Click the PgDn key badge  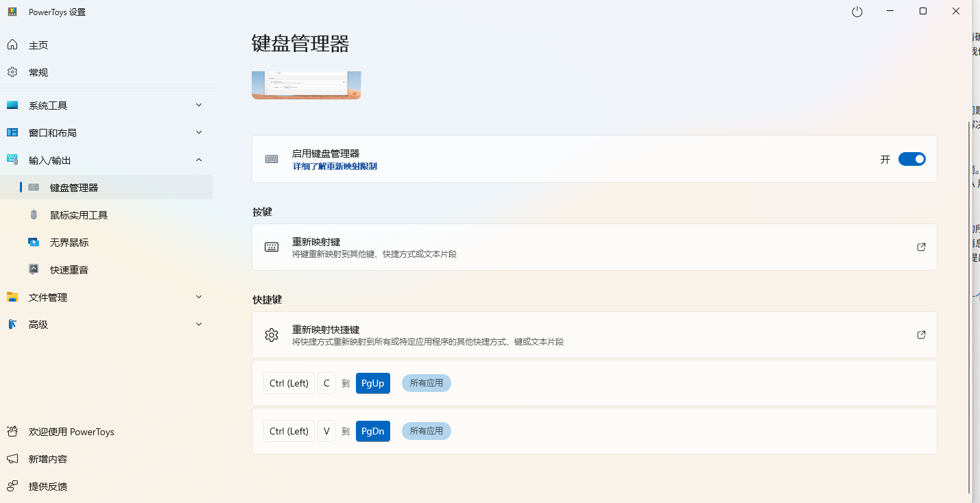373,431
